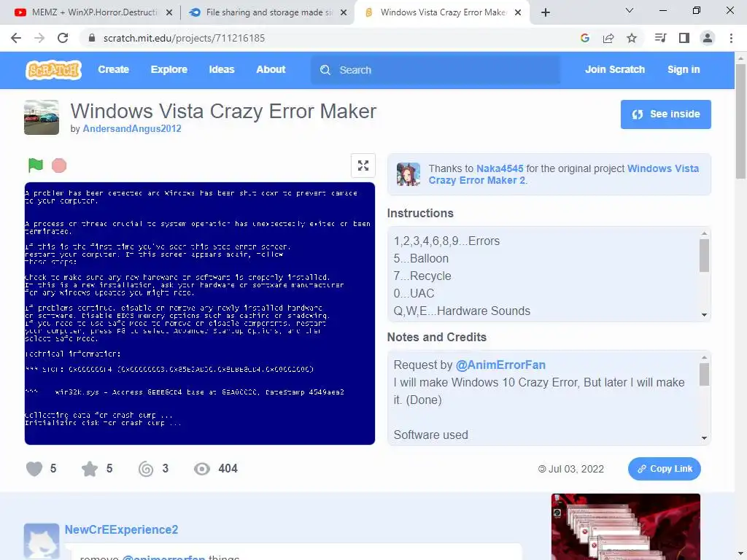Click Naka4545 avatar in credits box
This screenshot has height=560, width=747.
[409, 174]
